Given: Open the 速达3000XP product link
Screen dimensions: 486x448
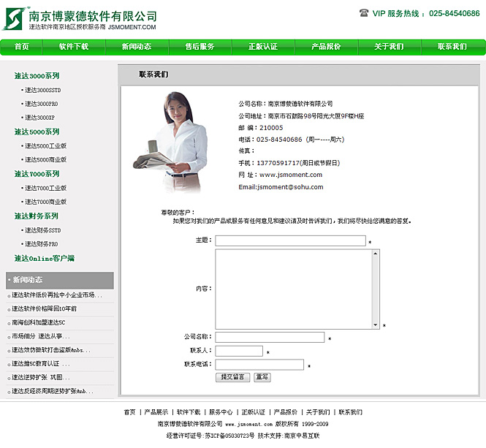Looking at the screenshot, I should pos(39,118).
